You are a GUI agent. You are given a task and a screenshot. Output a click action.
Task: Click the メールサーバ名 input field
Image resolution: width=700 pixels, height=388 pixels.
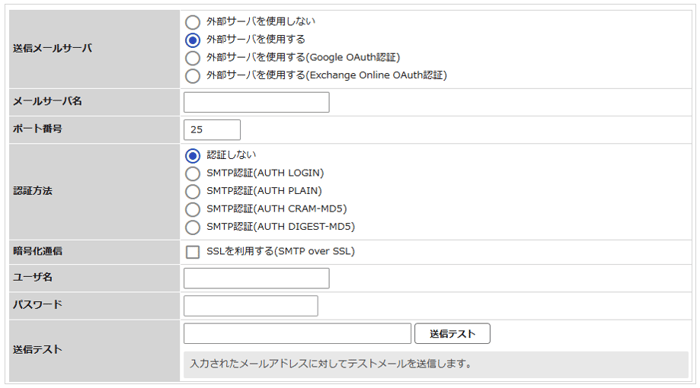(x=256, y=102)
